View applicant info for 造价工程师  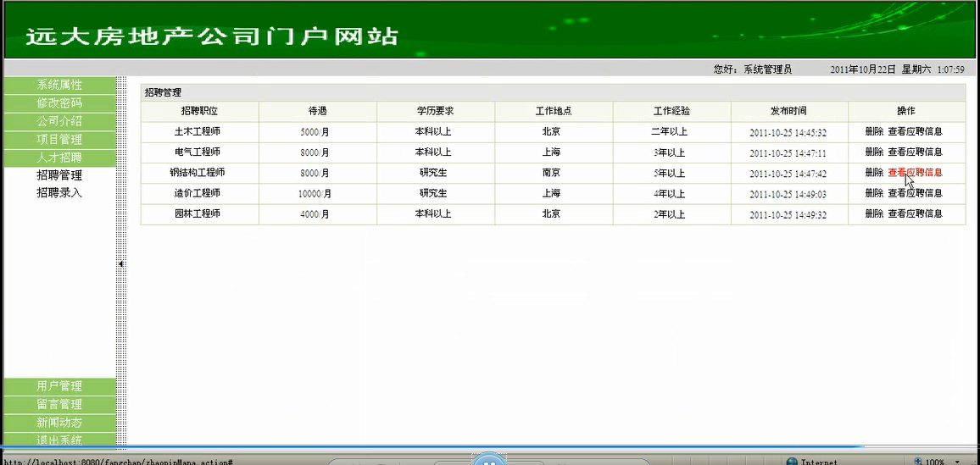(915, 193)
